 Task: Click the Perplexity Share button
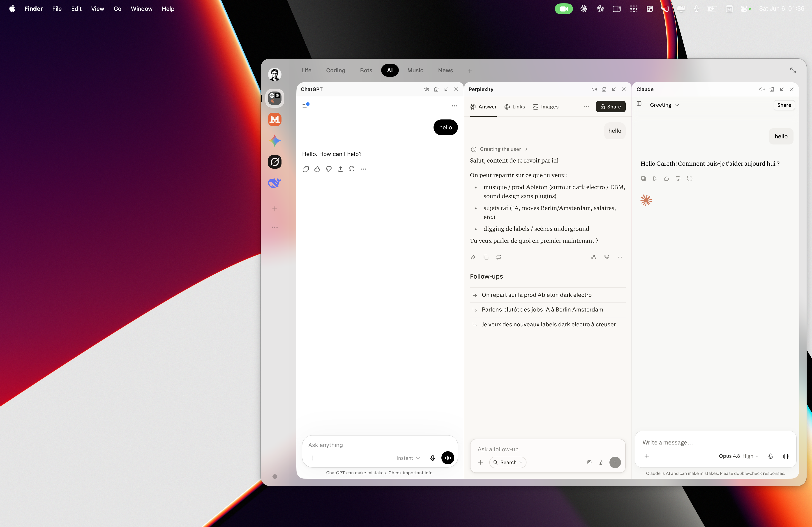point(611,107)
